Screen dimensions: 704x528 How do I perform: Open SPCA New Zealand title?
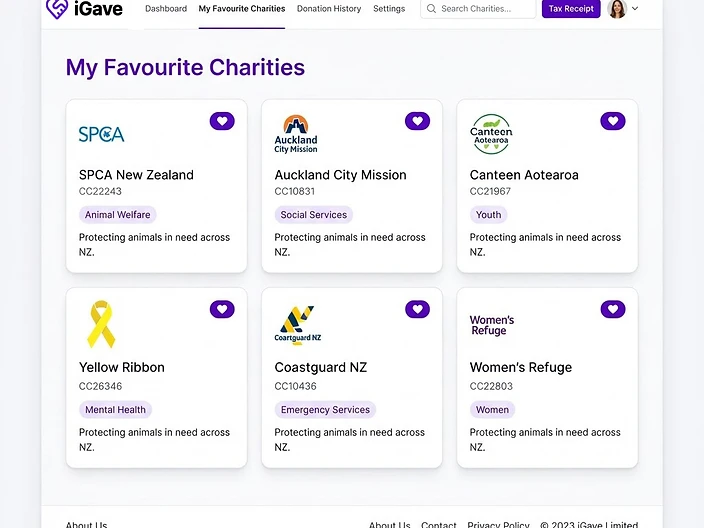coord(136,175)
